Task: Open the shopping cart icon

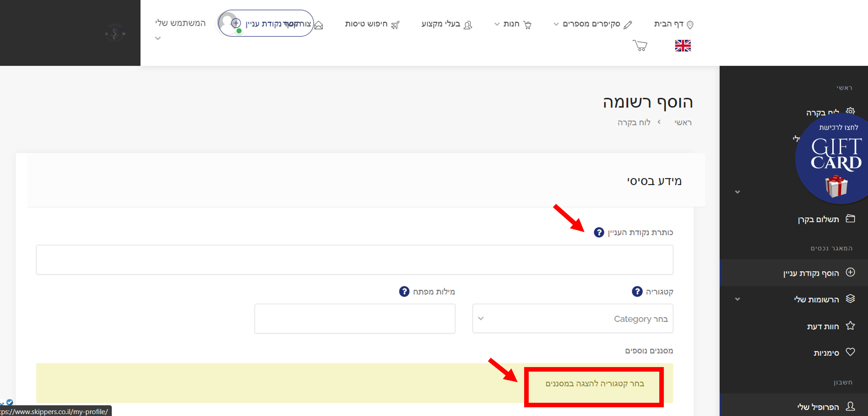Action: coord(640,45)
